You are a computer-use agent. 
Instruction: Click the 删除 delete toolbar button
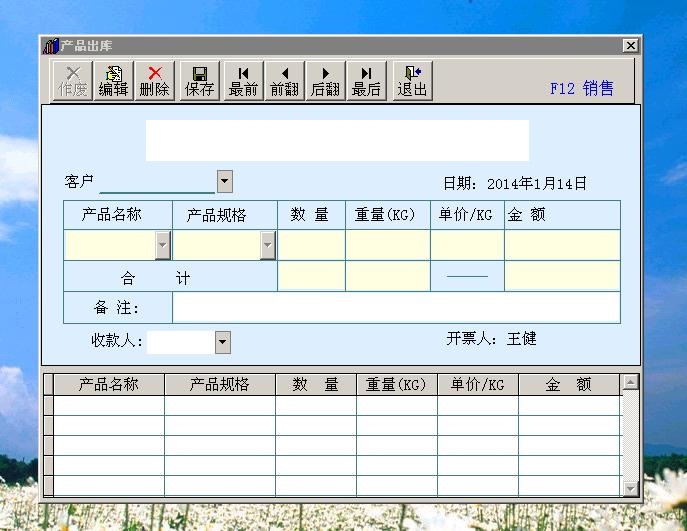tap(154, 81)
